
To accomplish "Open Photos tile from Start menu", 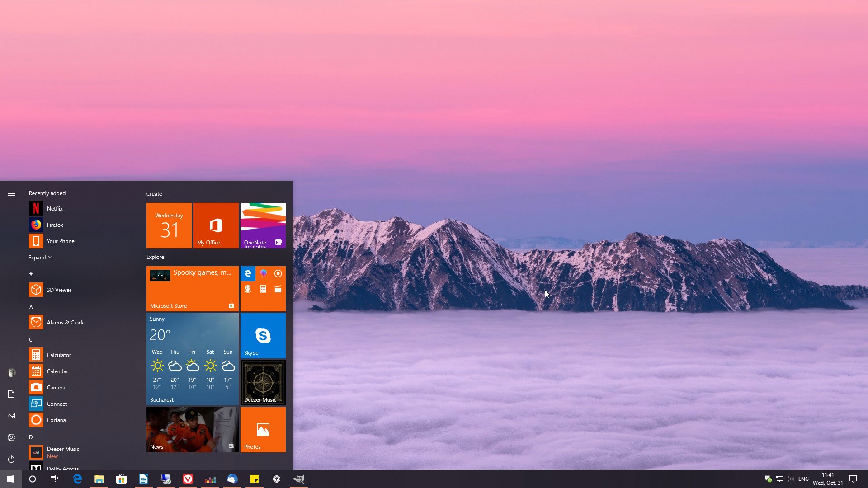I will 263,429.
